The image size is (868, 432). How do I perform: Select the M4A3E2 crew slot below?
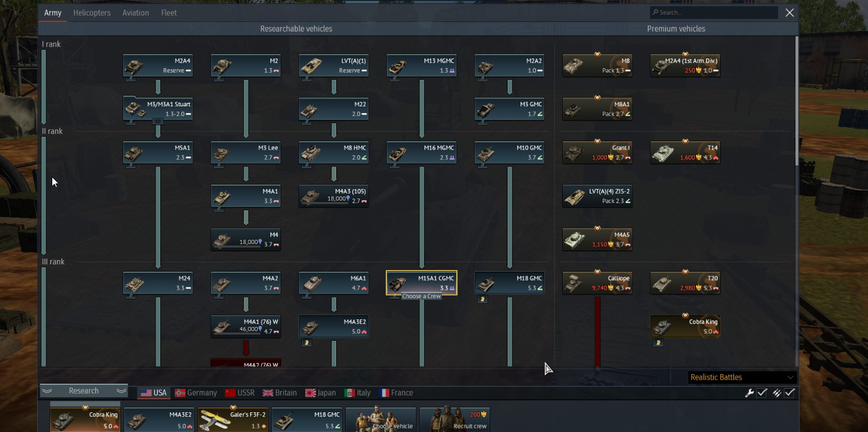[x=159, y=420]
